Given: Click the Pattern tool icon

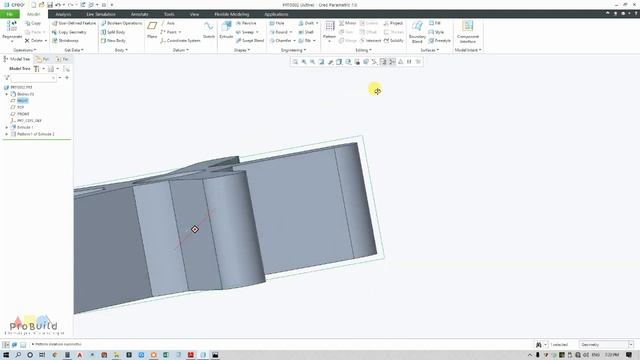Looking at the screenshot, I should [x=329, y=30].
